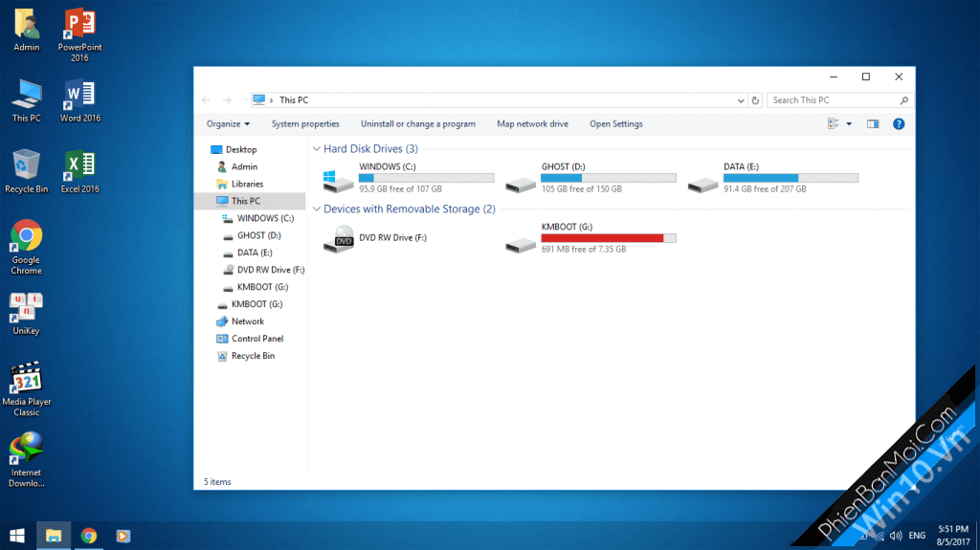
Task: Open the Media Player Classic desktop shortcut
Action: 26,388
